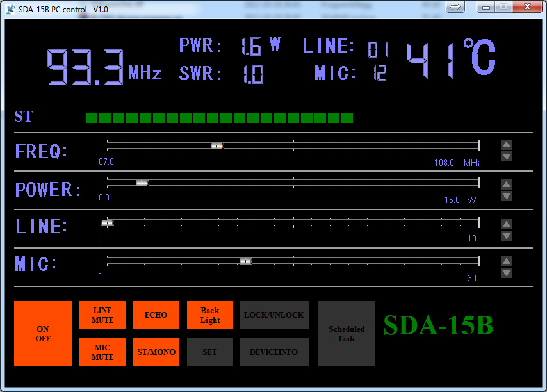The height and width of the screenshot is (392, 547).
Task: Click the 41°C temperature readout
Action: pos(451,58)
